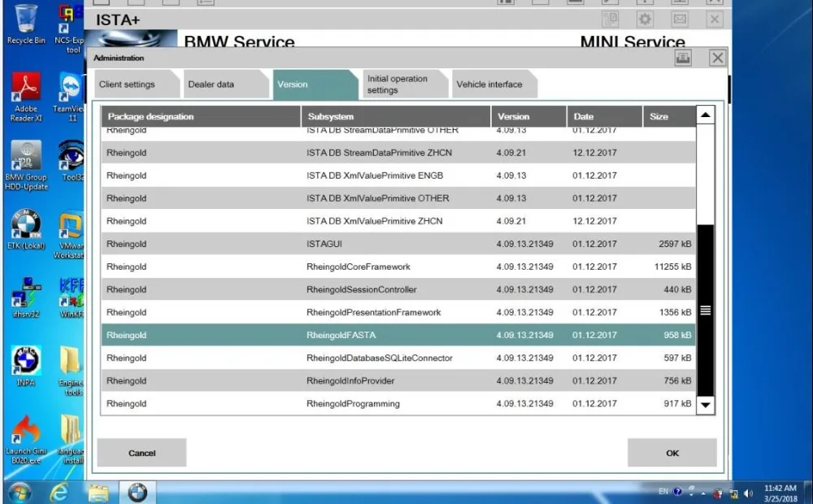Image resolution: width=813 pixels, height=504 pixels.
Task: Run Launch Gini B020.exe shortcut
Action: (26, 440)
